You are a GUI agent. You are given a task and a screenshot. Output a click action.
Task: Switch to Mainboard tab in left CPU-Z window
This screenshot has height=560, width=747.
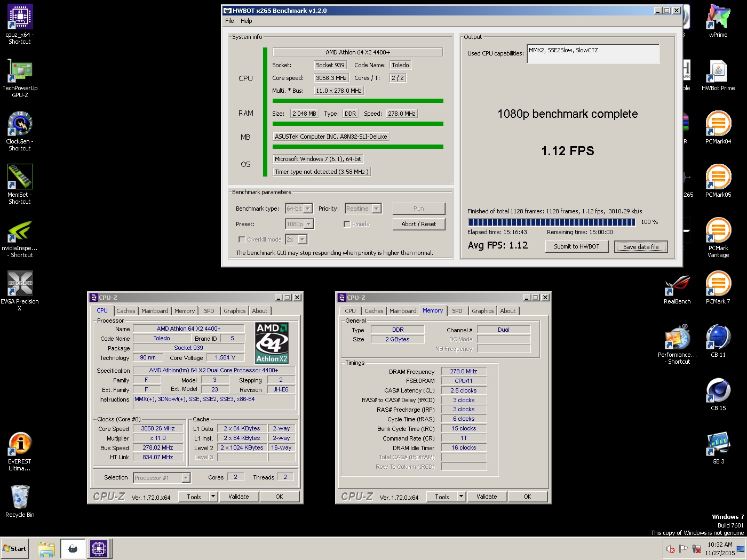click(155, 311)
